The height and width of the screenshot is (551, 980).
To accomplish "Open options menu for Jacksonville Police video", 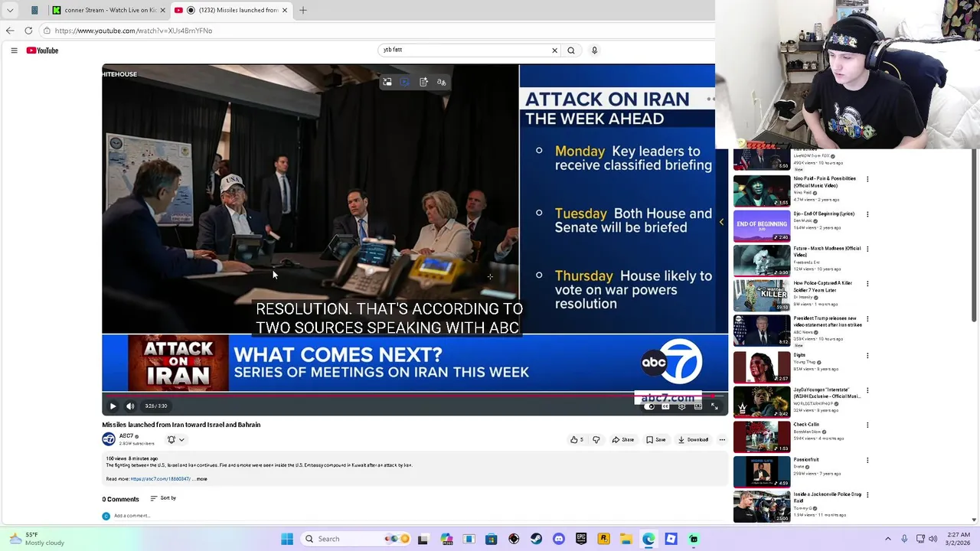I will coord(867,495).
